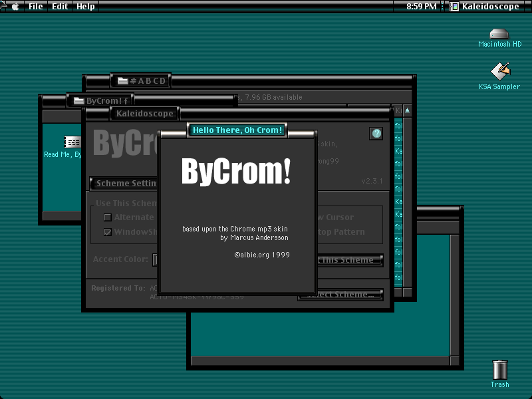Click the 'by Marcus Andersson' credit line
The height and width of the screenshot is (399, 532).
click(x=254, y=237)
